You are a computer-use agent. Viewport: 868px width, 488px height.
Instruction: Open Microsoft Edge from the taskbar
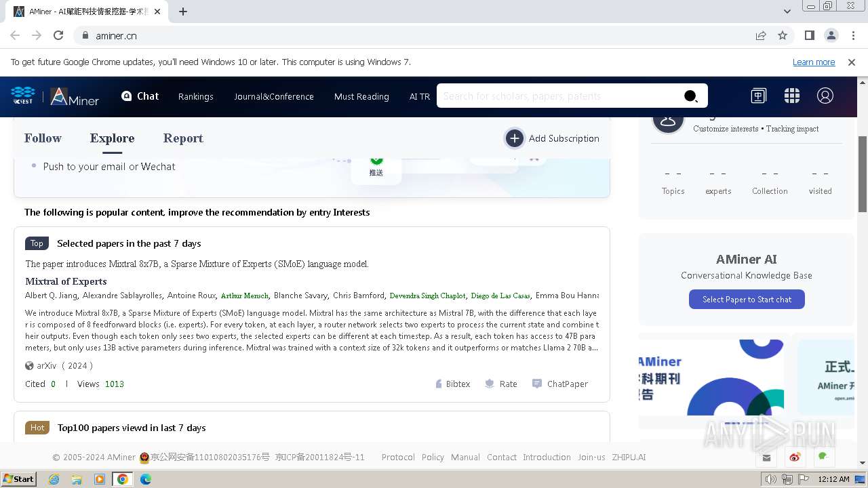pos(146,479)
